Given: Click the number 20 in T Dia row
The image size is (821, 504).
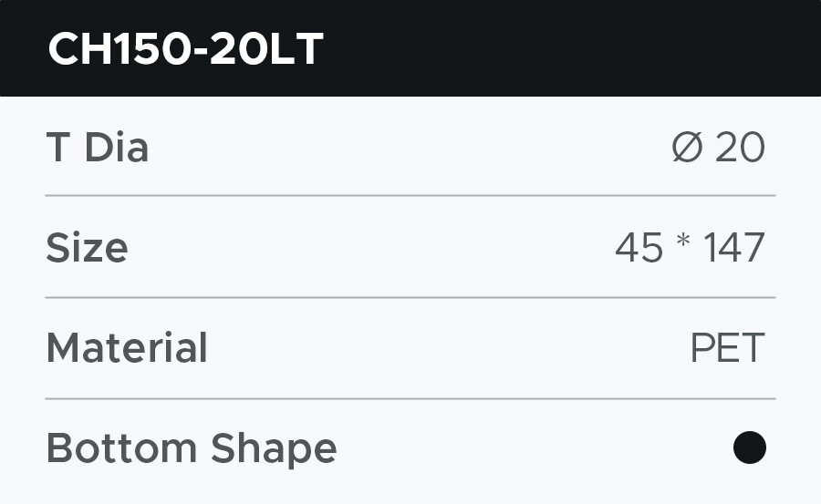Looking at the screenshot, I should [x=740, y=148].
